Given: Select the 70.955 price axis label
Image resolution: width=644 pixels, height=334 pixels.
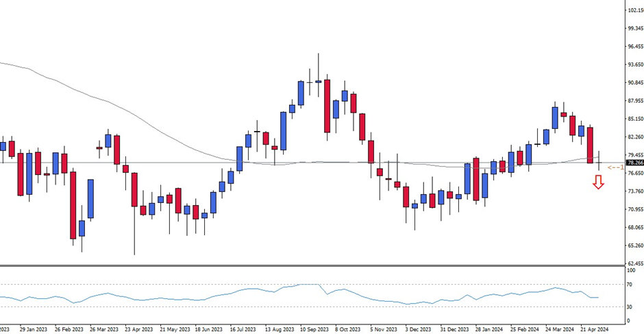Looking at the screenshot, I should (x=634, y=209).
